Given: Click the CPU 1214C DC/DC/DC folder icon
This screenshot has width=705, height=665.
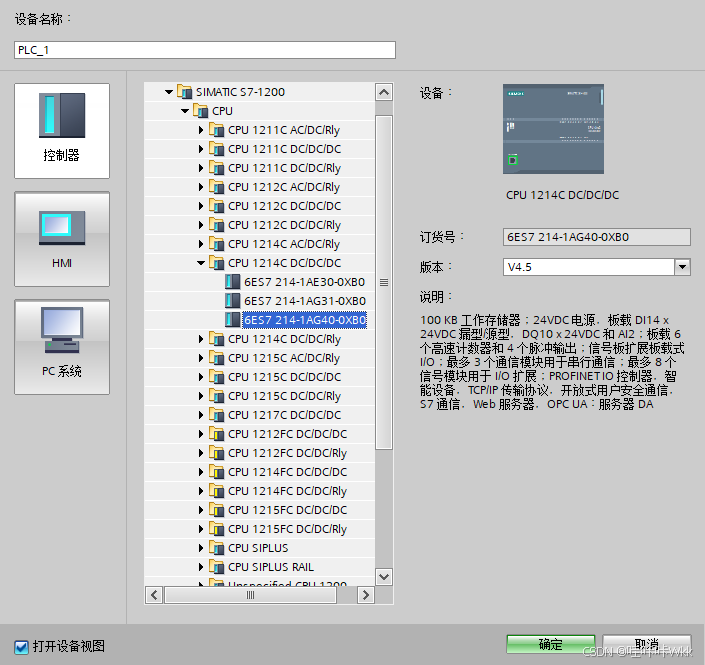Looking at the screenshot, I should [217, 263].
